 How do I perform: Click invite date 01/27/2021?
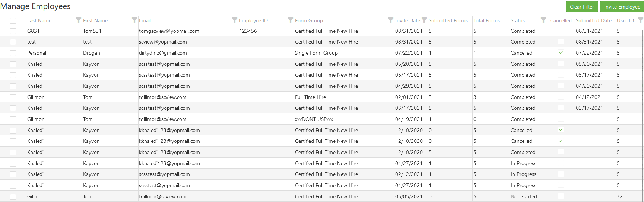pos(409,163)
